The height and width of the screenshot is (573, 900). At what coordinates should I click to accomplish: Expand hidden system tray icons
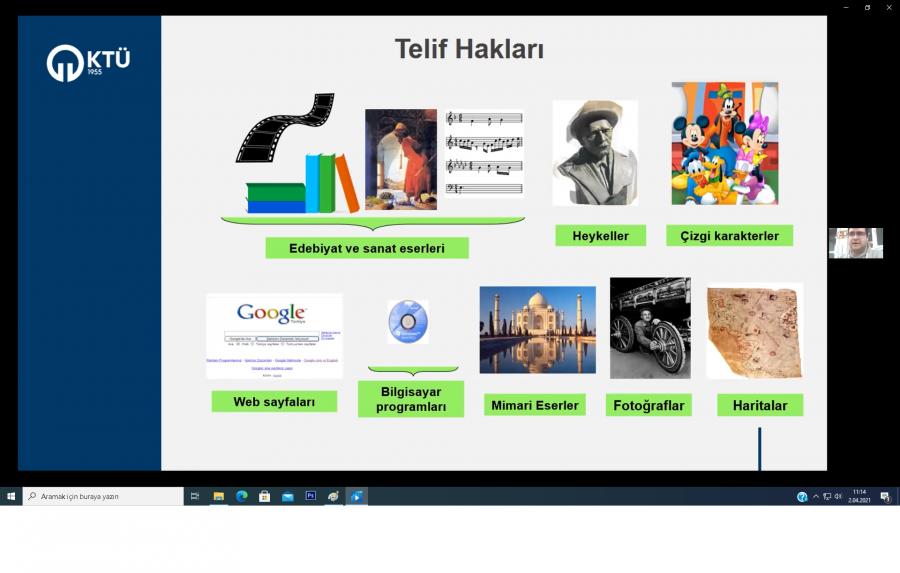click(x=815, y=496)
